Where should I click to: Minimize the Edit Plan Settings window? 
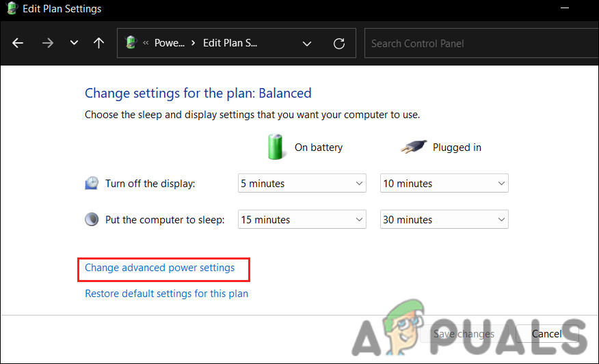click(565, 8)
